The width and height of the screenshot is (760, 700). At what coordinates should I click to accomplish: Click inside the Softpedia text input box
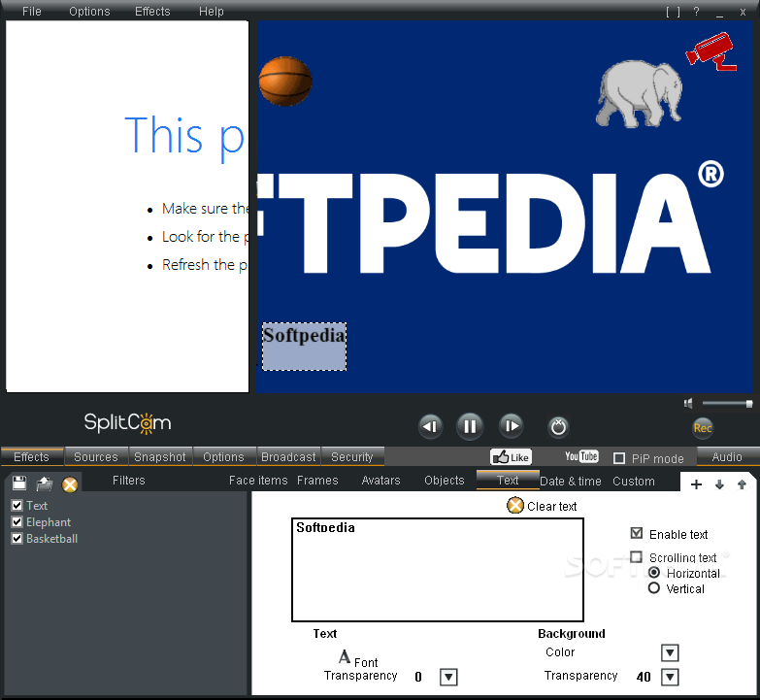point(438,570)
